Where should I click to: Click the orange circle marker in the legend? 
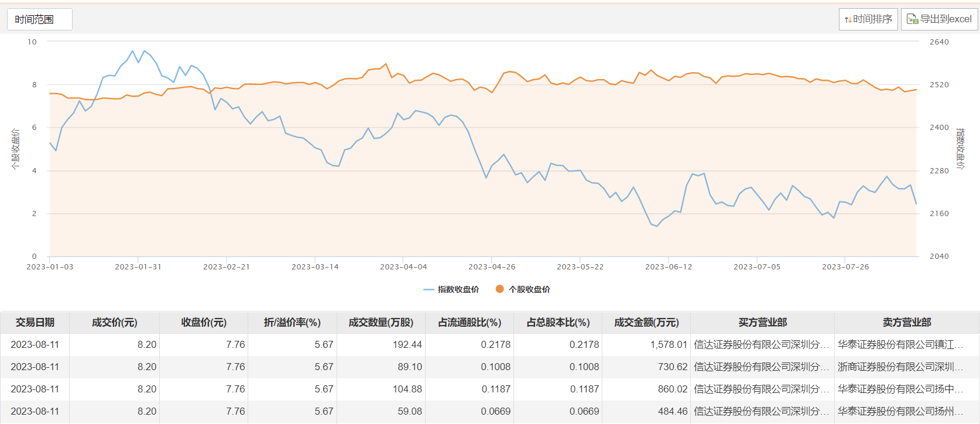(499, 289)
